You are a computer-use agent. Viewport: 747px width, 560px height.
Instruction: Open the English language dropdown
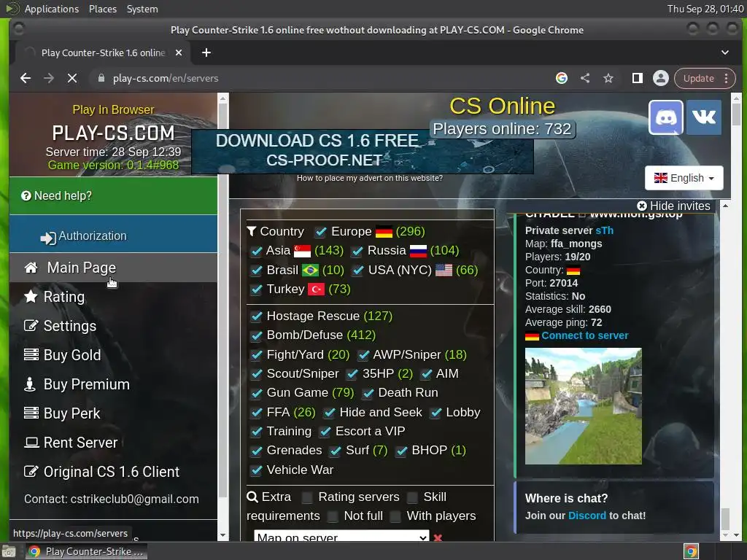click(x=684, y=178)
